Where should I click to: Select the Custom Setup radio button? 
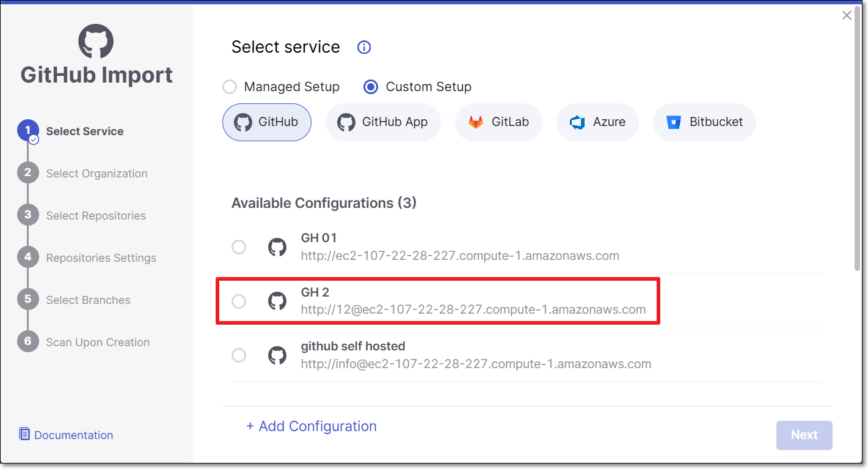(371, 87)
